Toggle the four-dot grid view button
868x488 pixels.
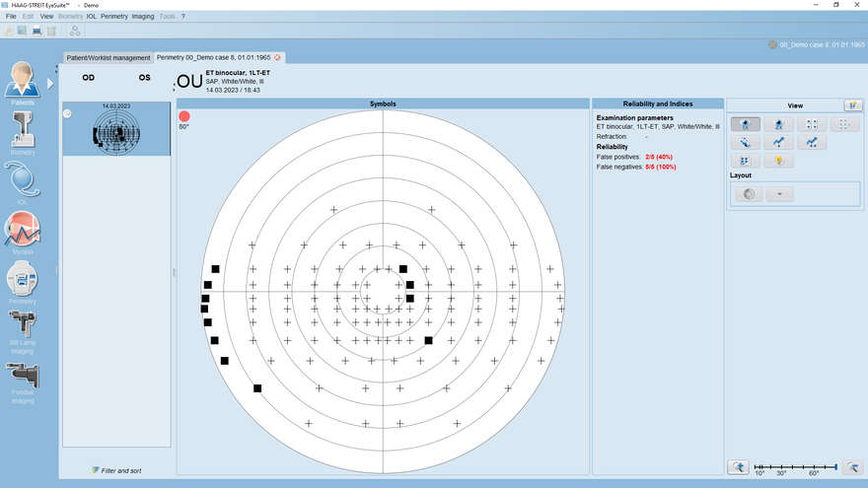tap(811, 124)
